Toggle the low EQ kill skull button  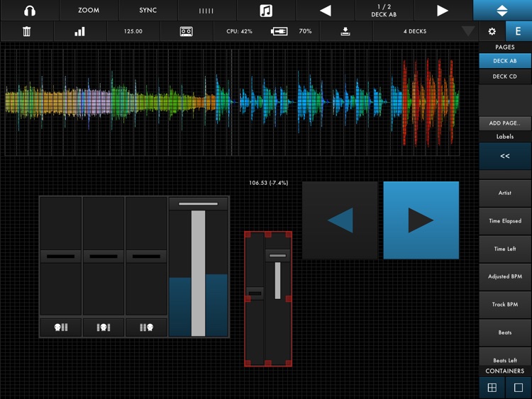click(61, 327)
